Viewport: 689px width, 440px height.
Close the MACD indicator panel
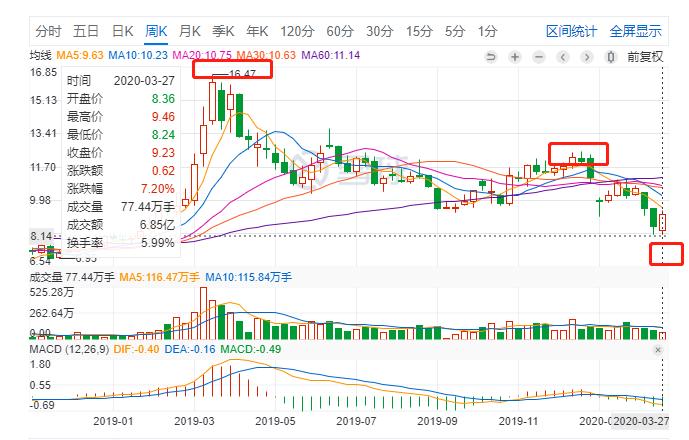658,350
